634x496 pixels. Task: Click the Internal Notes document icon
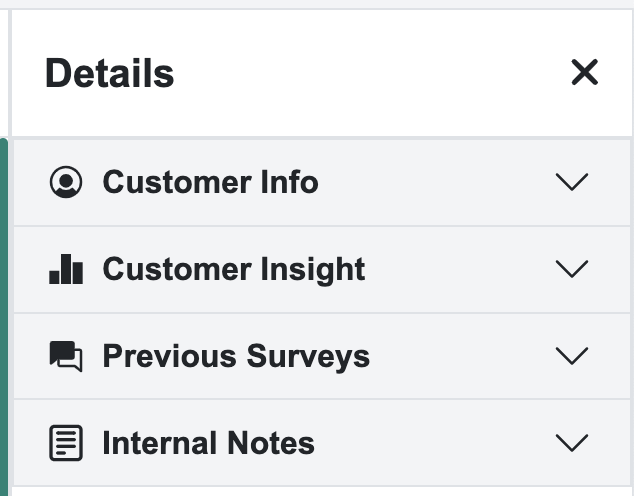66,443
